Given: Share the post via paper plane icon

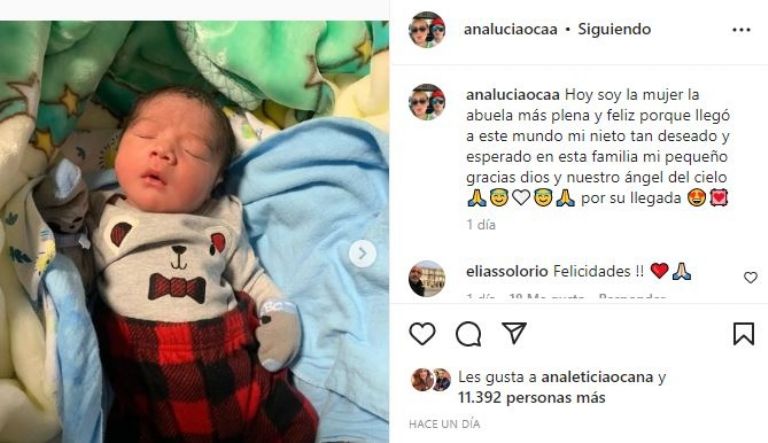Looking at the screenshot, I should [514, 333].
